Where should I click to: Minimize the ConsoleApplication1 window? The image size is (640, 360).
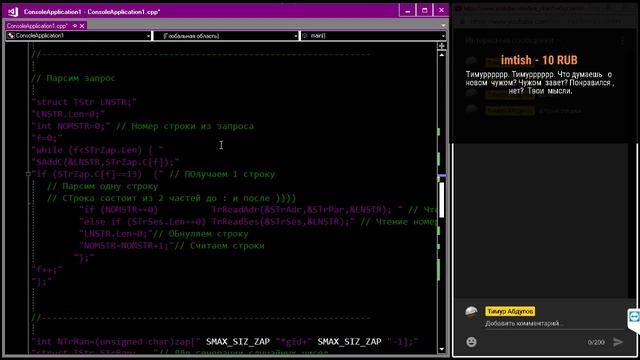407,11
